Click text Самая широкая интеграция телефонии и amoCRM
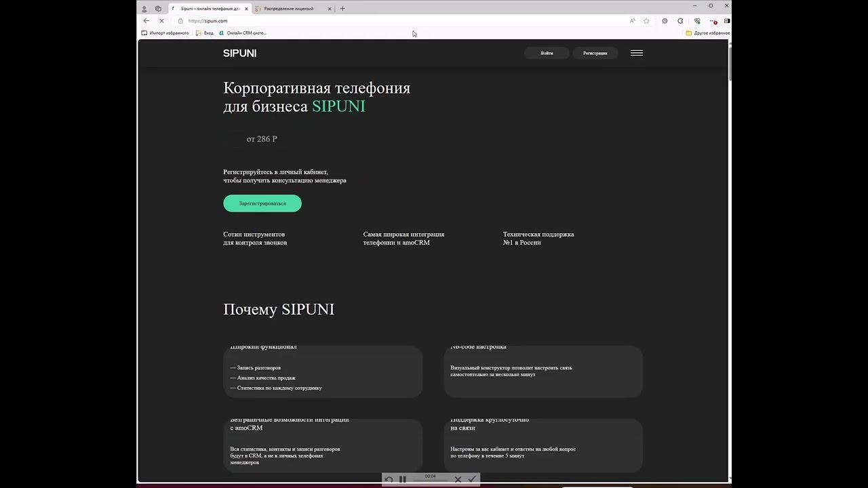 click(403, 238)
